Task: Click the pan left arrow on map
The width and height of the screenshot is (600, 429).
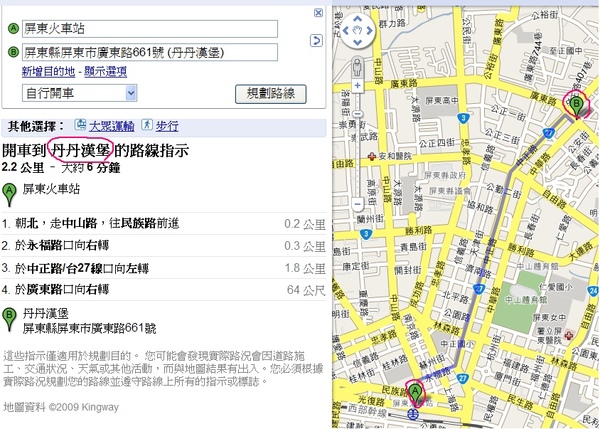Action: pyautogui.click(x=345, y=32)
